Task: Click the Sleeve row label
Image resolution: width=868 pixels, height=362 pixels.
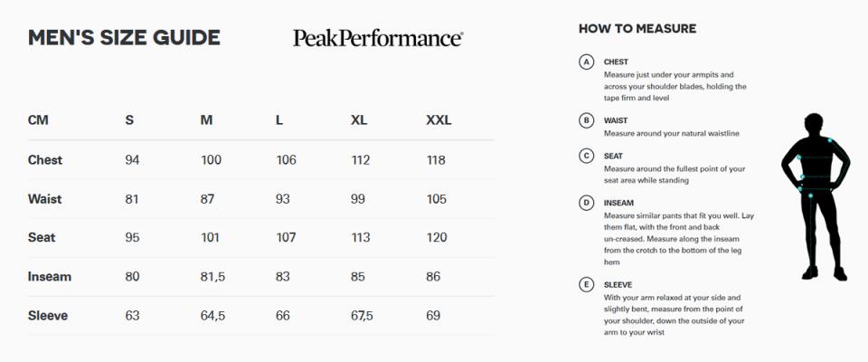Action: point(48,316)
